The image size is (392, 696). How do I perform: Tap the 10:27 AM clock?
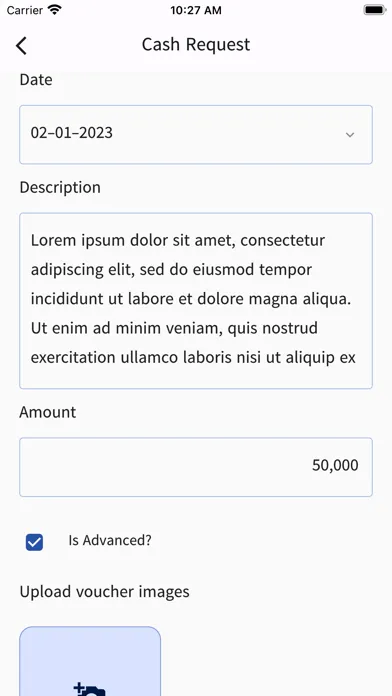click(196, 10)
